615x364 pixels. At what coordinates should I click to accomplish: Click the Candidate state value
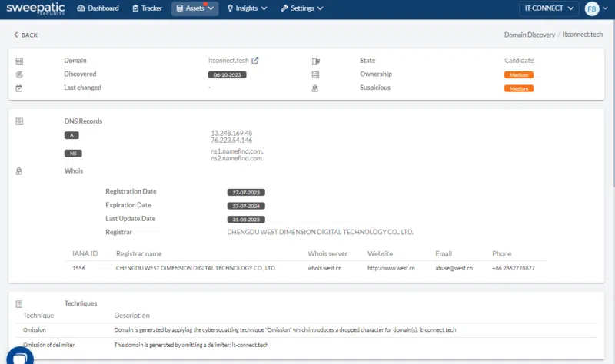[x=519, y=61]
